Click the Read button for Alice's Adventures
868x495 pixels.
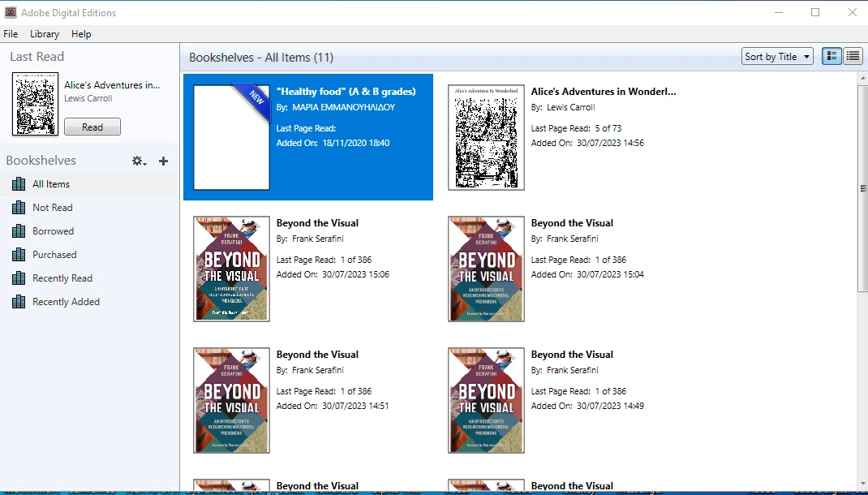tap(92, 127)
